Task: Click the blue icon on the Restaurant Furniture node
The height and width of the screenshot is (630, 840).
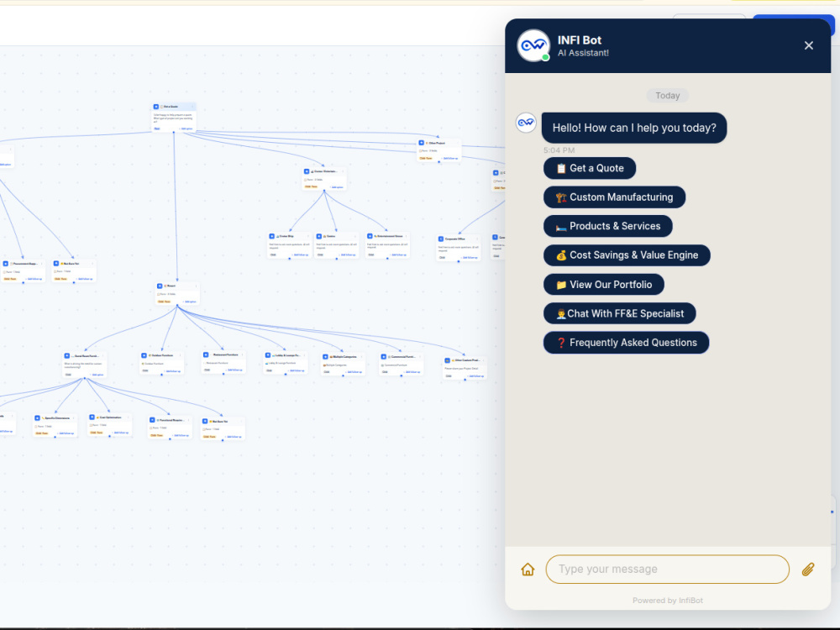Action: point(207,354)
